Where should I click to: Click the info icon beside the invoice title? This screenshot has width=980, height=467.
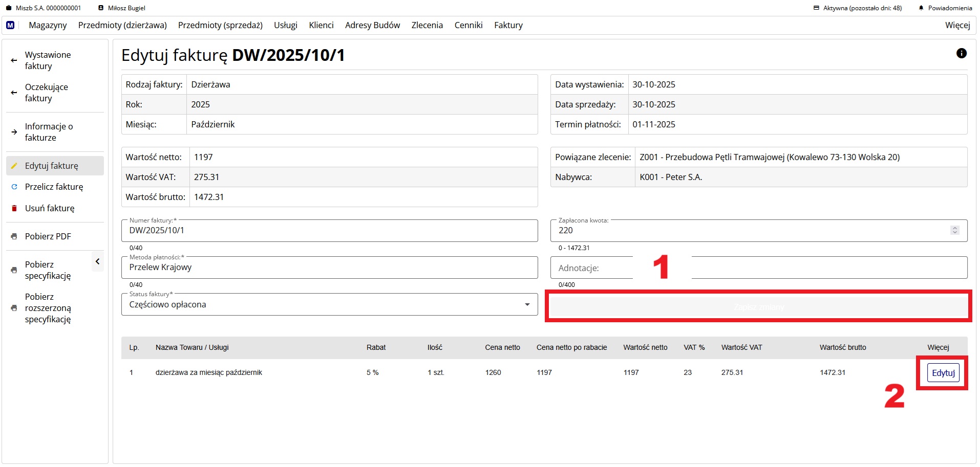pyautogui.click(x=961, y=53)
